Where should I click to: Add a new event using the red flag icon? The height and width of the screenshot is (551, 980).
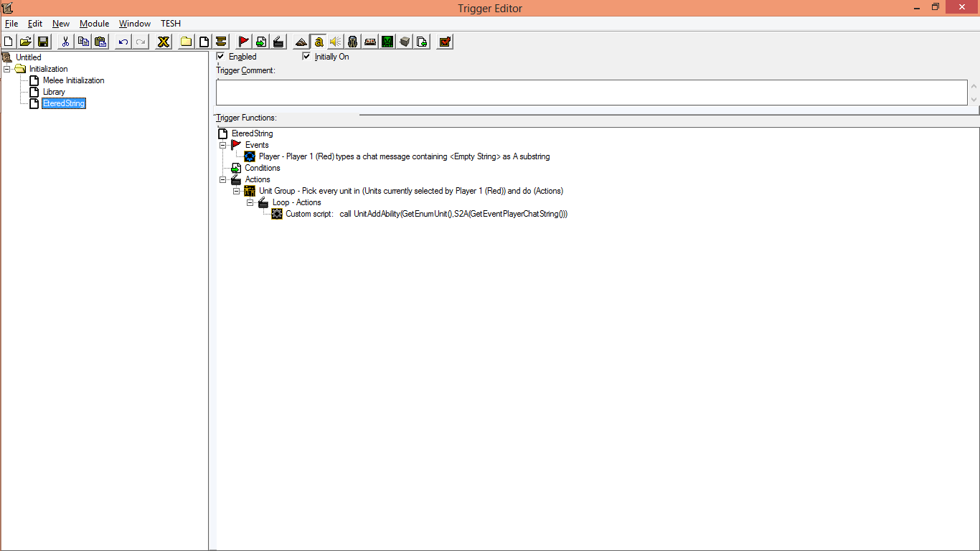pyautogui.click(x=244, y=42)
